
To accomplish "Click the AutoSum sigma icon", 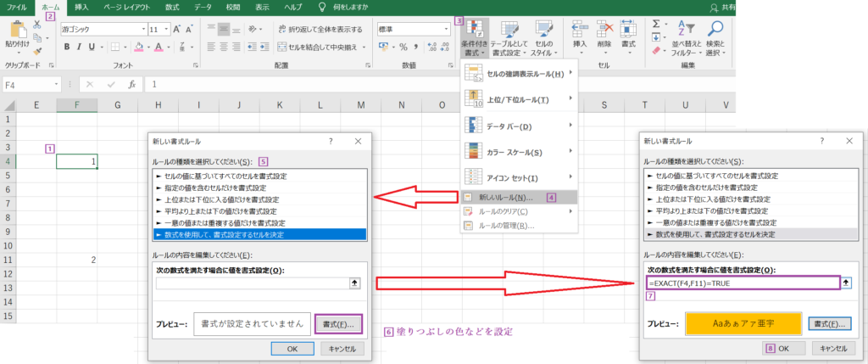I will point(657,25).
